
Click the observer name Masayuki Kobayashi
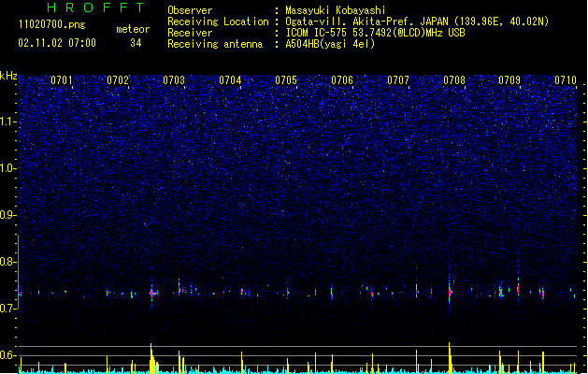(336, 10)
